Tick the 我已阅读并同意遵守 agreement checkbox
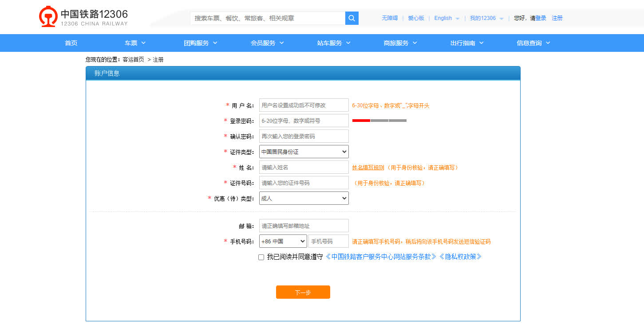Screen dimensions: 644x324 pos(261,257)
